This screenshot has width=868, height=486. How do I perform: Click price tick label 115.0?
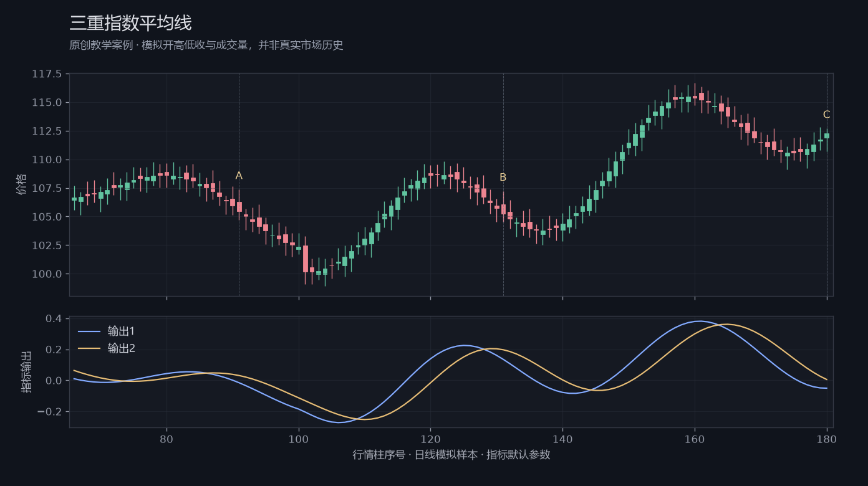pyautogui.click(x=47, y=102)
